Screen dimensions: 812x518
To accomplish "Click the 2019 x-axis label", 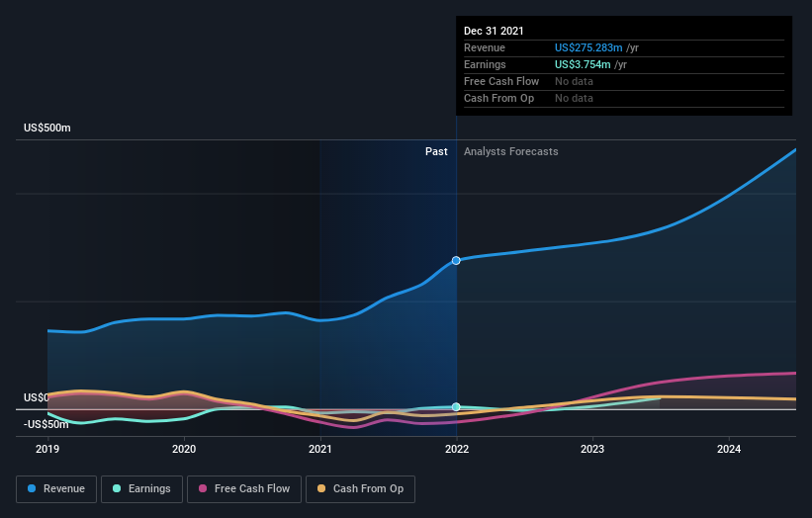I will [x=47, y=449].
